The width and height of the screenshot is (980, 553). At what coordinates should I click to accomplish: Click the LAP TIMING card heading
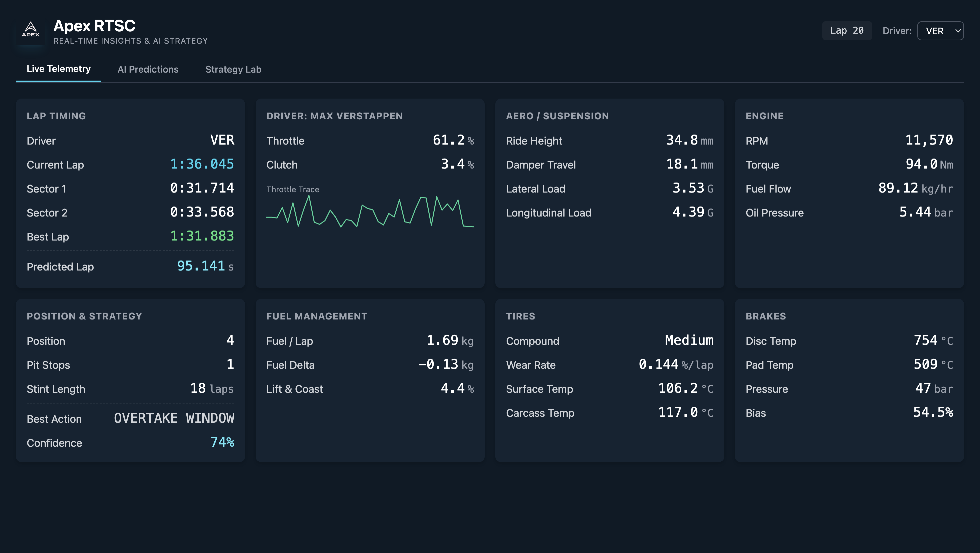(x=56, y=116)
